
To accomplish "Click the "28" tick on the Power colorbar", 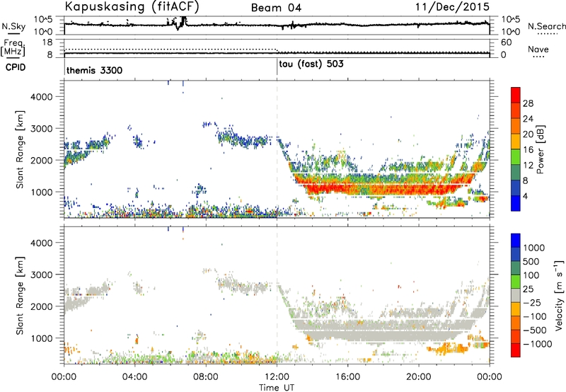I will (x=528, y=103).
